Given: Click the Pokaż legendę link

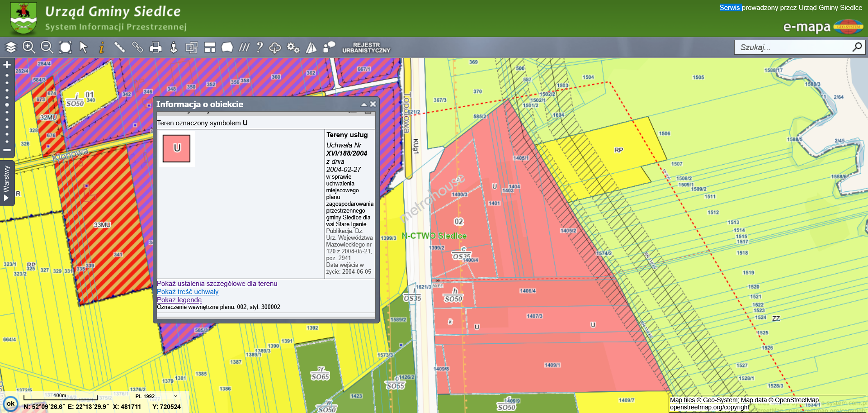Looking at the screenshot, I should (179, 300).
